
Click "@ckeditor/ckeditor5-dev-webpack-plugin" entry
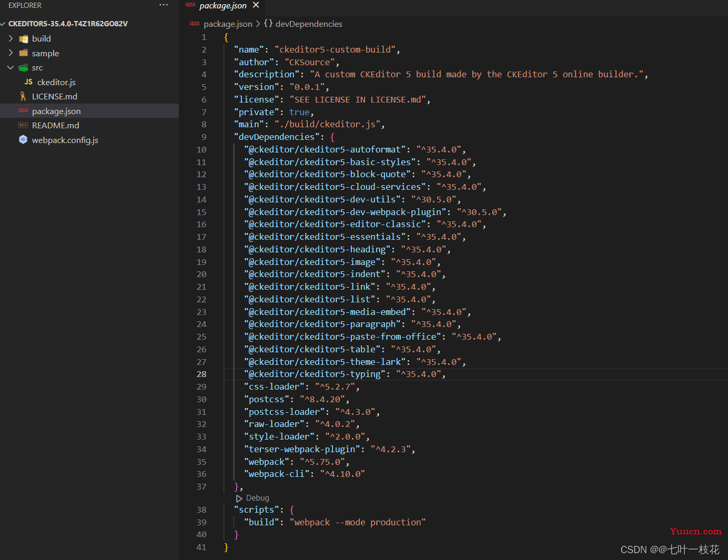click(x=345, y=212)
